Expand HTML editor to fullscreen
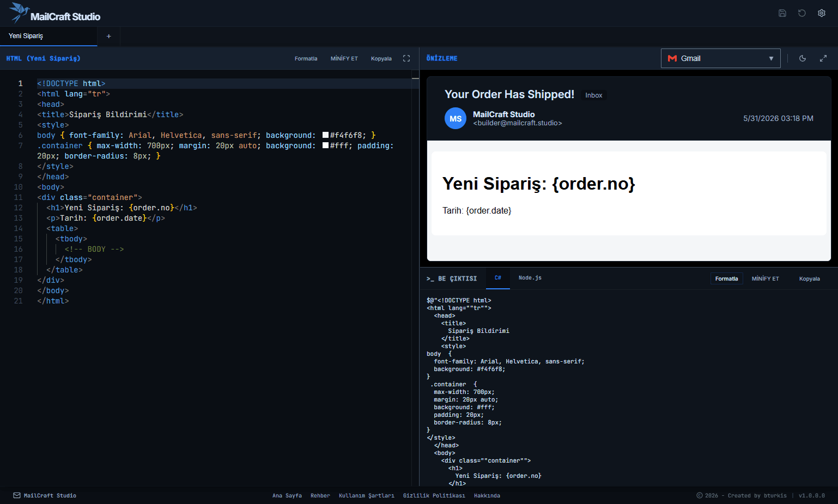Viewport: 838px width, 504px height. pos(406,58)
